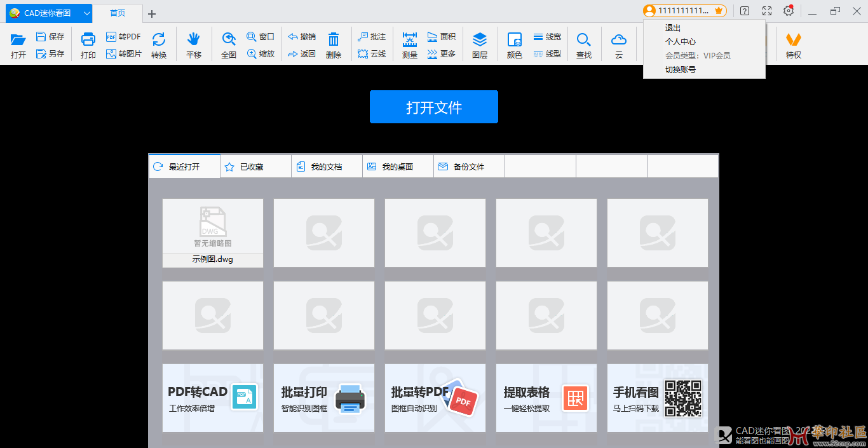Export as an image using 转图片
Image resolution: width=868 pixels, height=448 pixels.
click(124, 54)
